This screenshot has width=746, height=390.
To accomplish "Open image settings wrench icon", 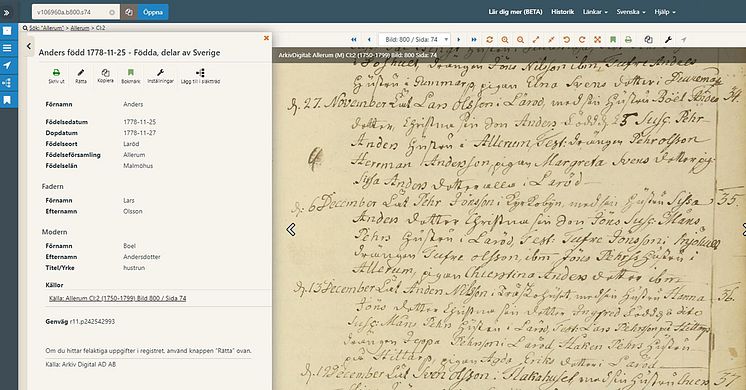I will [668, 40].
